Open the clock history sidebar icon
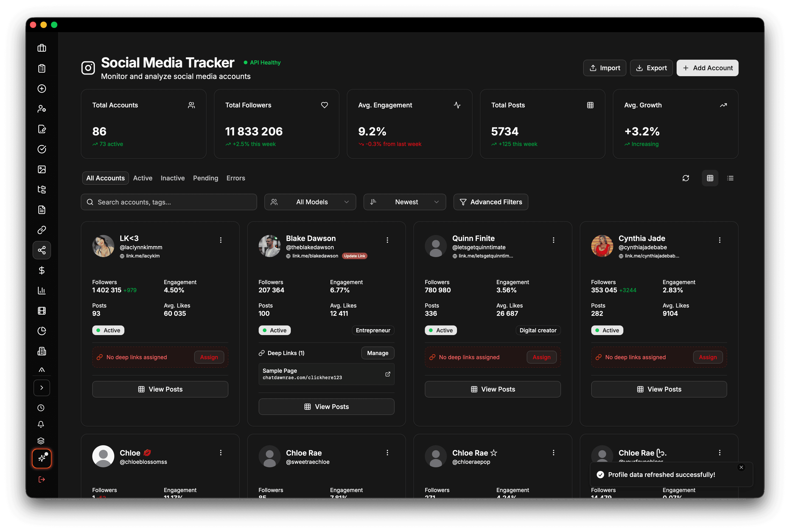Viewport: 790px width, 532px height. click(x=41, y=408)
